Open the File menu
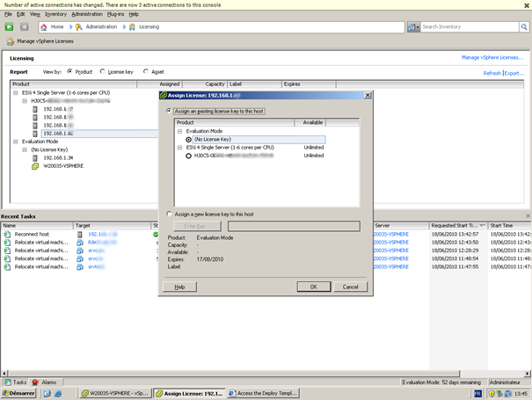The width and height of the screenshot is (532, 400). pos(8,14)
